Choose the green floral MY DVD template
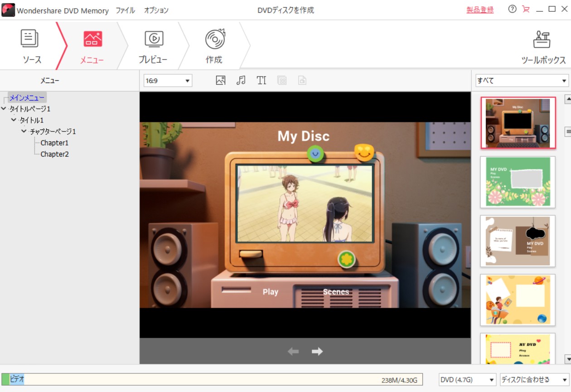 518,182
